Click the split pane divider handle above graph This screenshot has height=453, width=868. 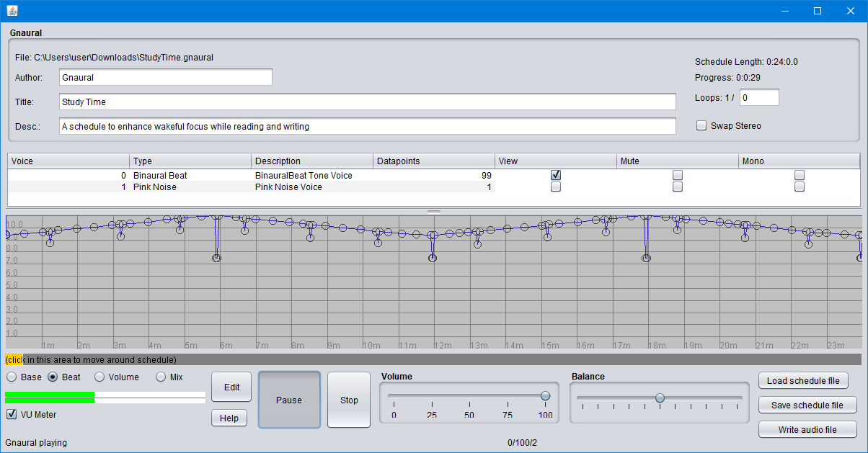pos(433,212)
